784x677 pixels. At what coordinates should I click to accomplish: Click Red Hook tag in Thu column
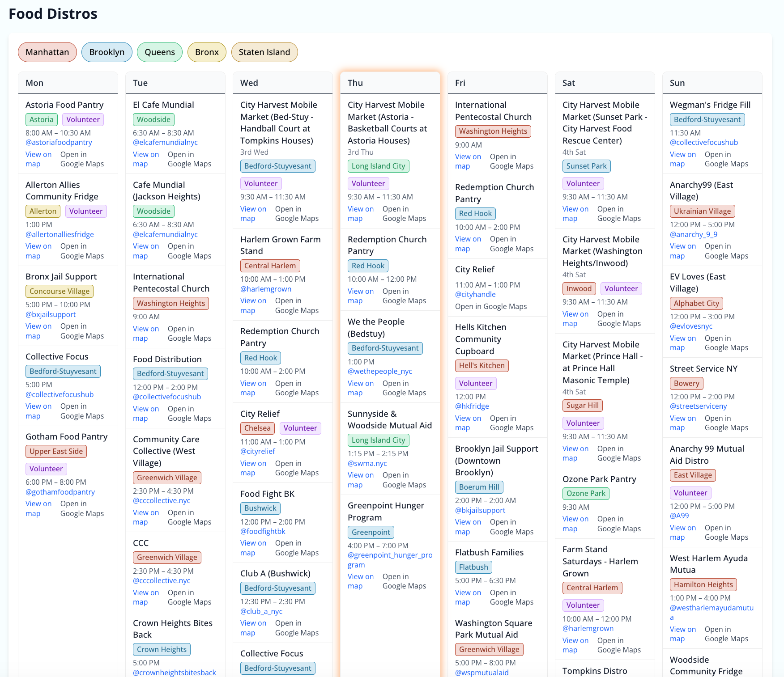point(368,266)
